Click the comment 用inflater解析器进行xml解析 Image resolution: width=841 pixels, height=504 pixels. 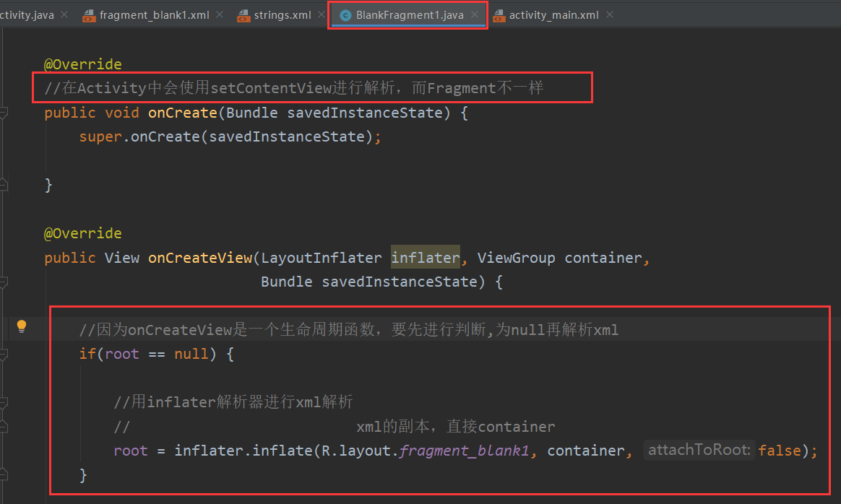click(233, 401)
